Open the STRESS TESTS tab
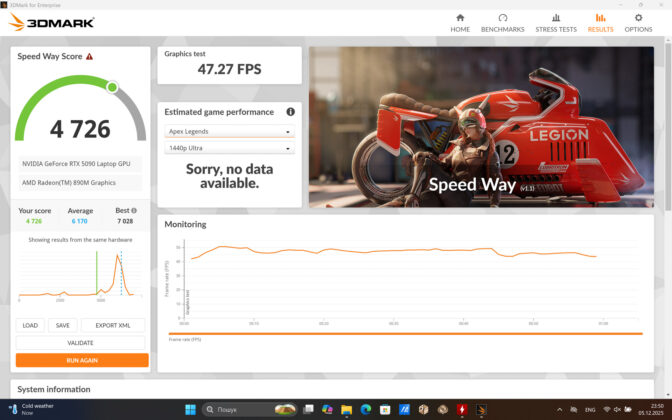This screenshot has width=672, height=420. 556,23
